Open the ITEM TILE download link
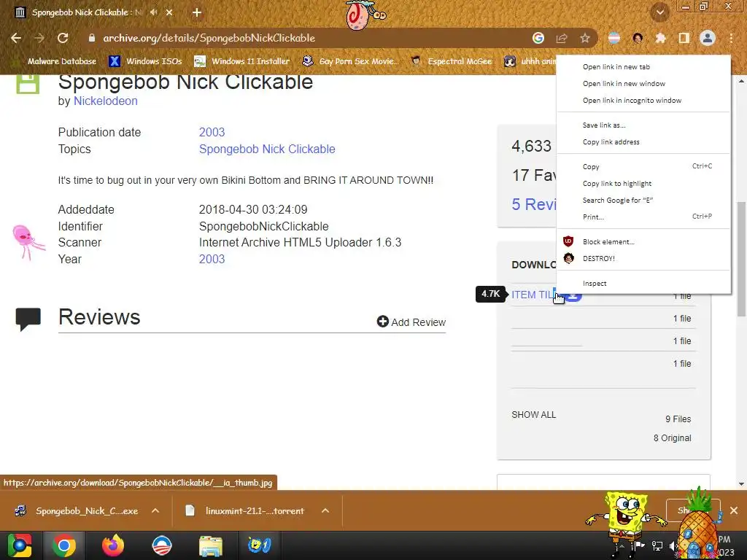This screenshot has width=747, height=560. coord(533,295)
